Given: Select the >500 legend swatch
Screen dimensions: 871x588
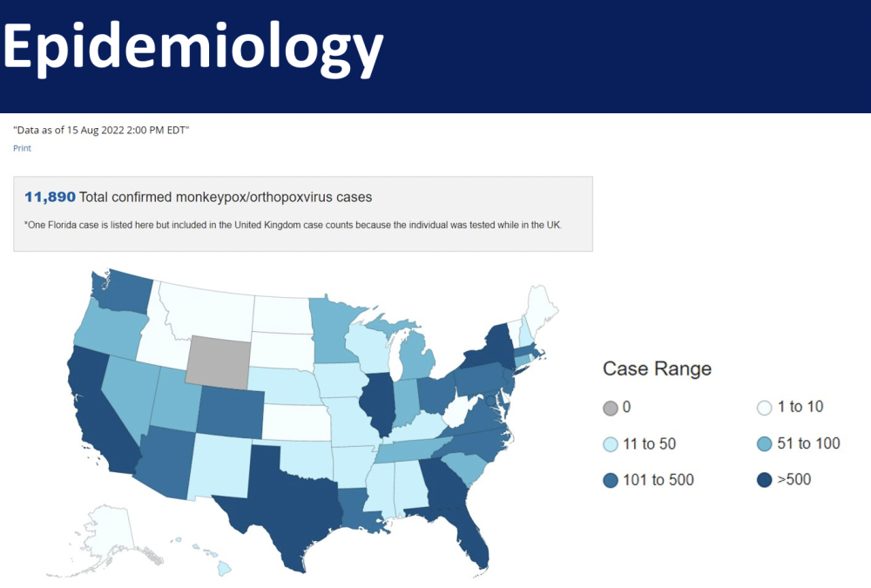Looking at the screenshot, I should [x=765, y=480].
